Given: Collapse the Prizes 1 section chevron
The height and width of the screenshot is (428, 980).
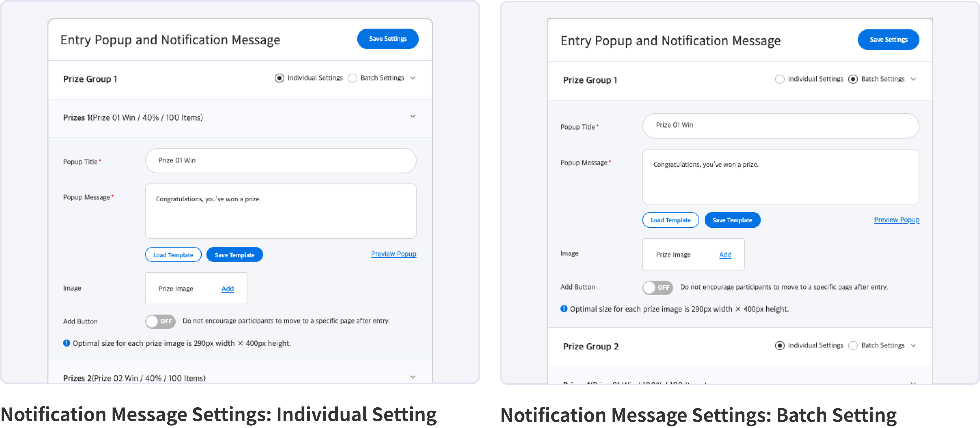Looking at the screenshot, I should [x=413, y=116].
